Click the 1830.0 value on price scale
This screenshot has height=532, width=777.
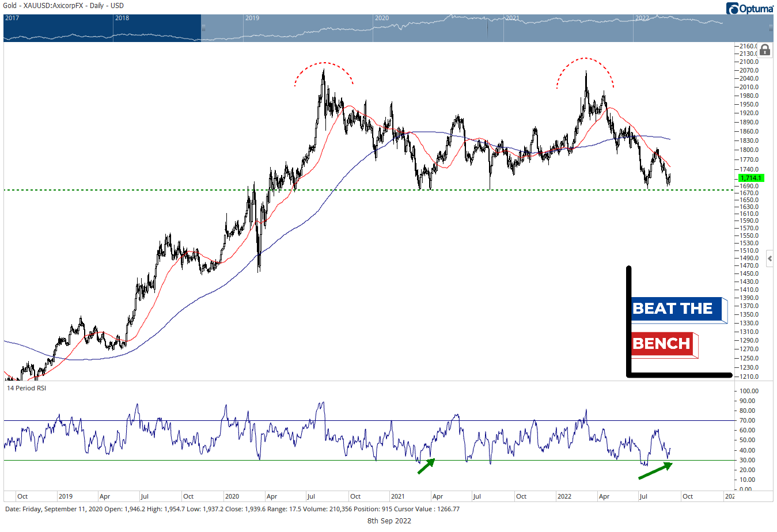click(x=749, y=140)
